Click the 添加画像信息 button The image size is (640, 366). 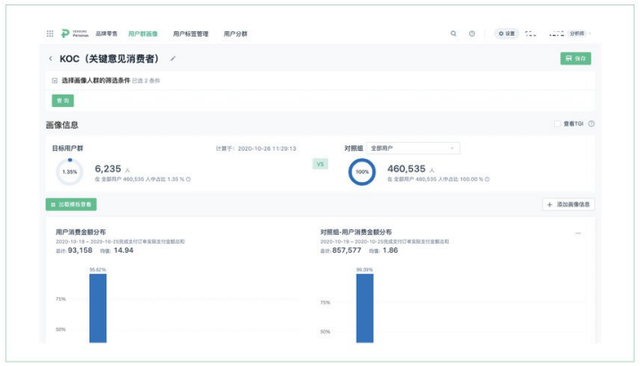coord(568,204)
